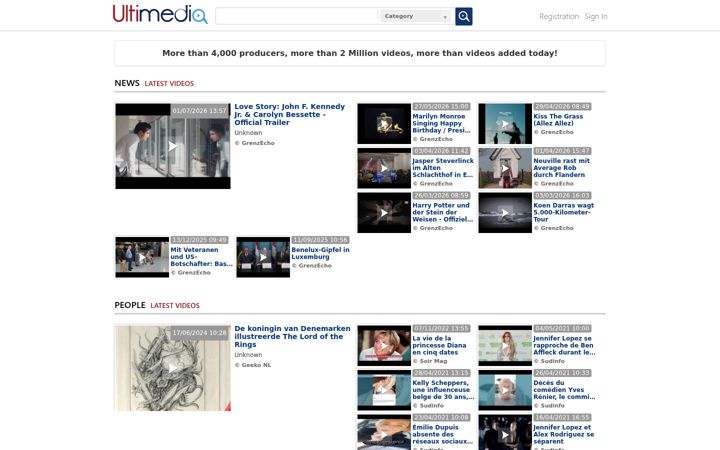This screenshot has height=450, width=720.
Task: Play Kelly Scheppers video thumbnail
Action: point(384,391)
